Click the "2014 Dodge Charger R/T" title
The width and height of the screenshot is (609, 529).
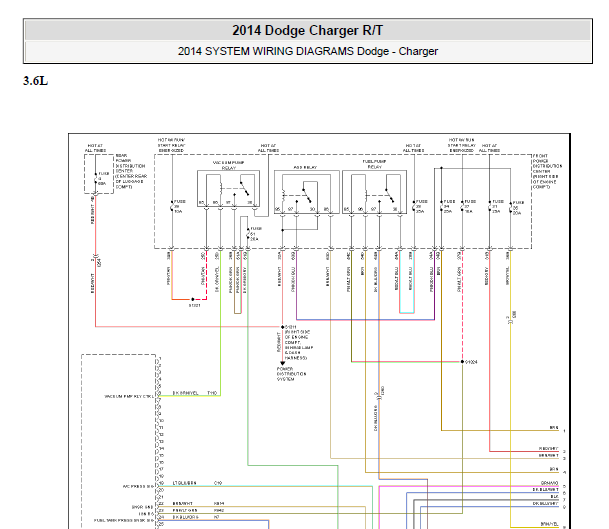(308, 30)
